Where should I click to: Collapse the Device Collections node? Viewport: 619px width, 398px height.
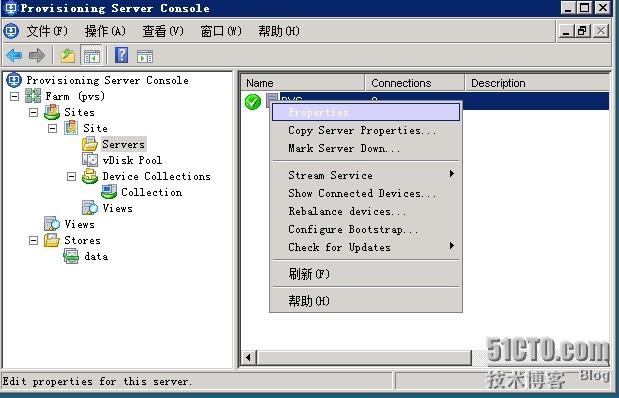click(71, 176)
